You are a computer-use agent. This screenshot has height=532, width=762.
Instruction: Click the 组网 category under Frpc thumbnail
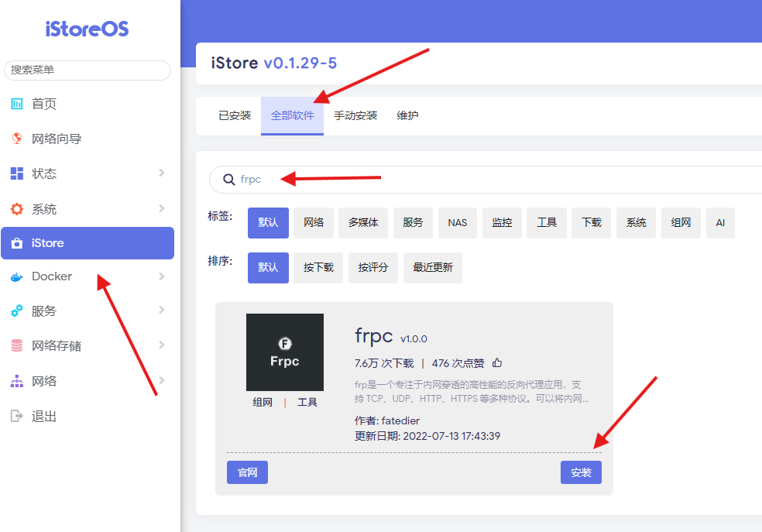263,402
